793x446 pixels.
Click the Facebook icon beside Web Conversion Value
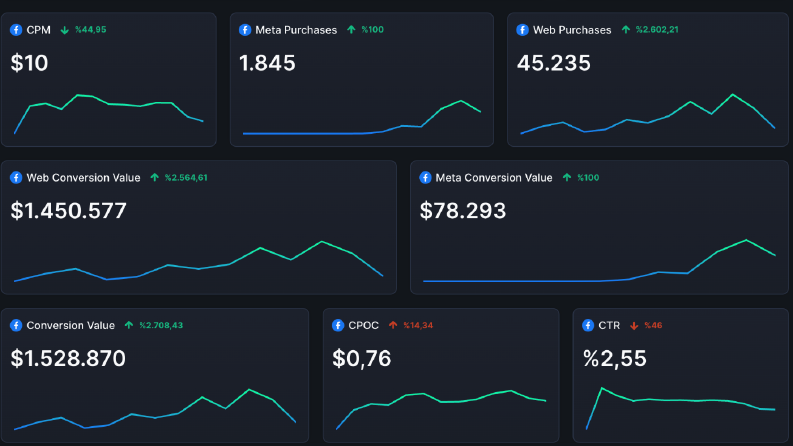point(16,177)
